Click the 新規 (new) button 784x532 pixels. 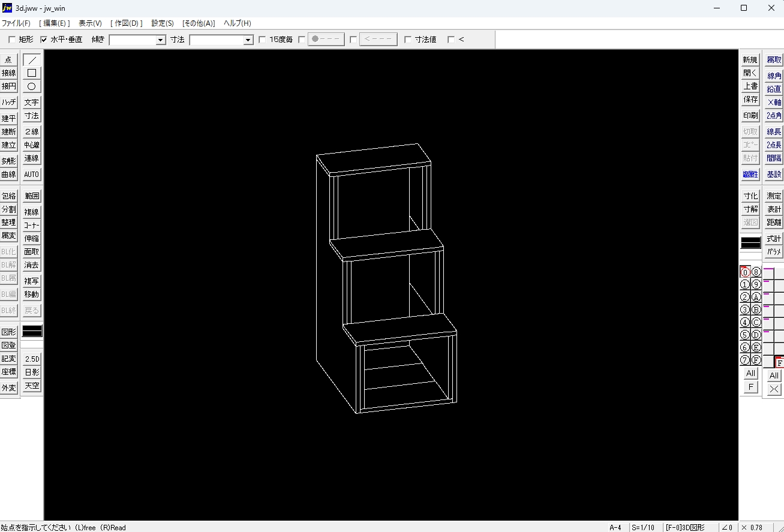point(750,60)
